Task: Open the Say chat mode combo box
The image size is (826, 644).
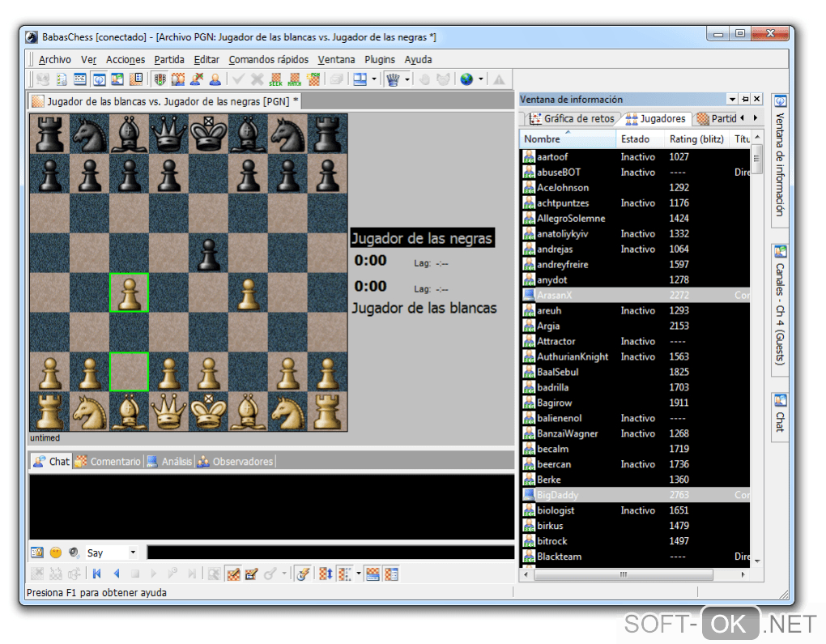Action: (112, 552)
